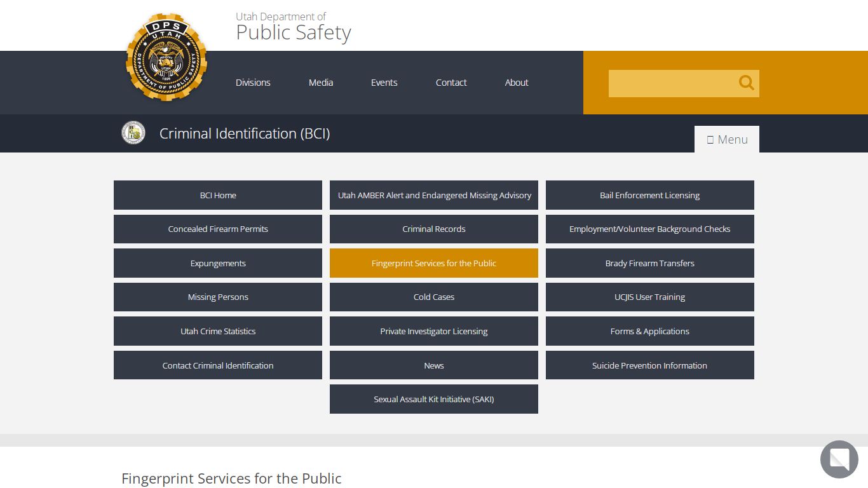Open the Events menu

point(384,83)
